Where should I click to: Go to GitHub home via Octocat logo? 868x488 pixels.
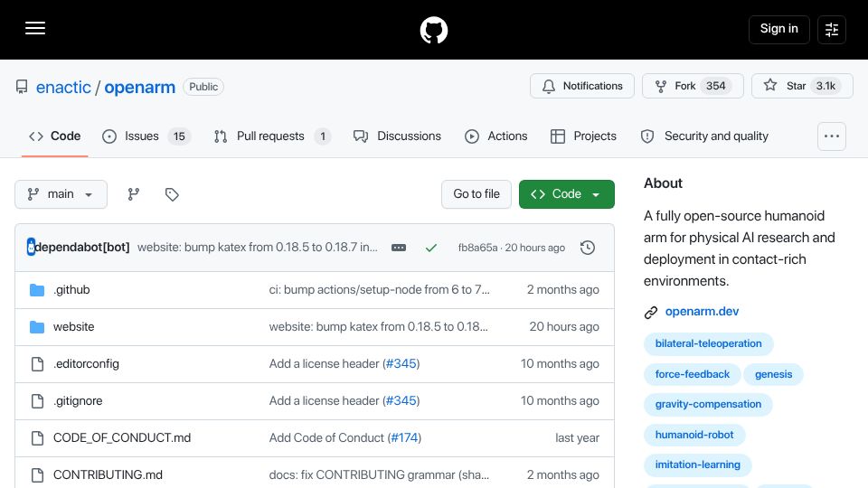433,30
